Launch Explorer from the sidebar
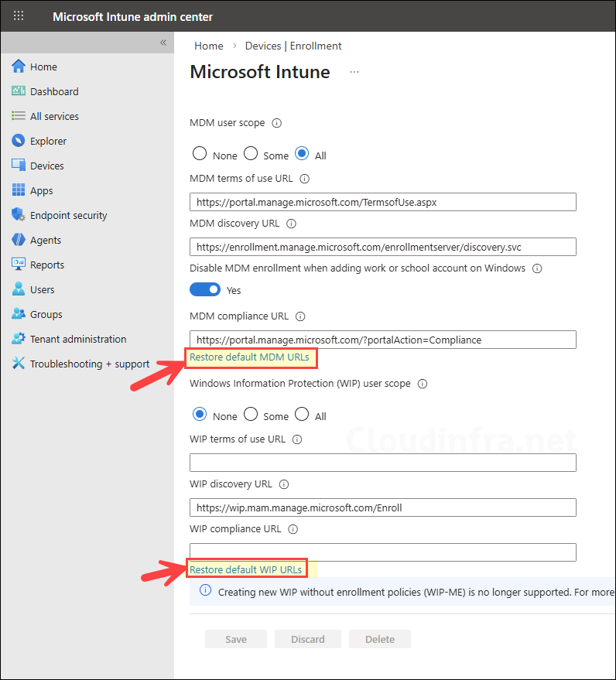Image resolution: width=616 pixels, height=680 pixels. (49, 141)
